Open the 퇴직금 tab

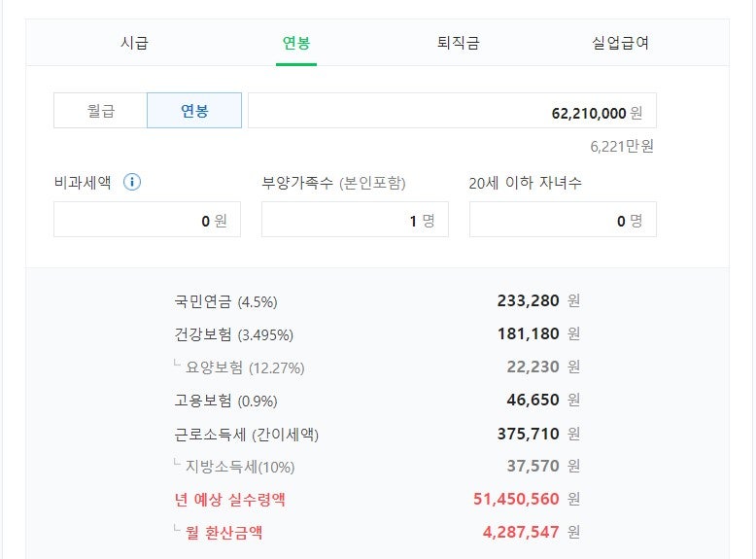(459, 43)
